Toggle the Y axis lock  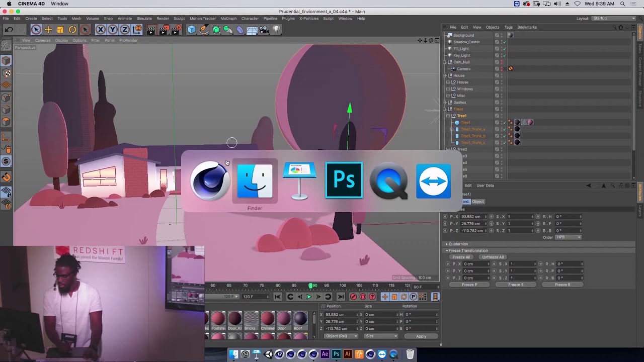click(x=113, y=30)
